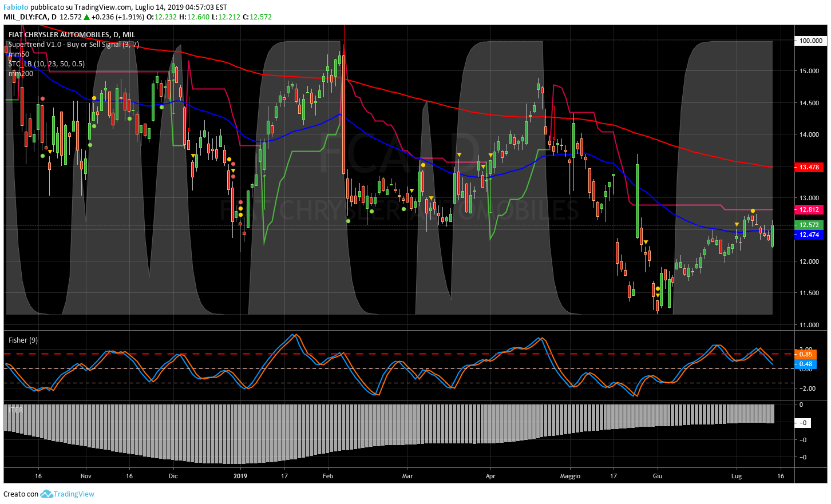831x504 pixels.
Task: Click the Mar date axis label
Action: point(407,476)
